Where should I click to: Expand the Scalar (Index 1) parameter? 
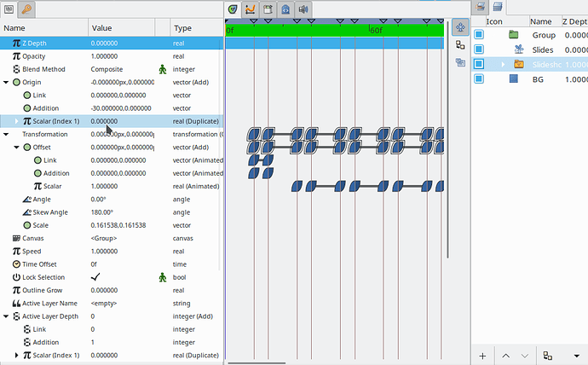point(17,121)
